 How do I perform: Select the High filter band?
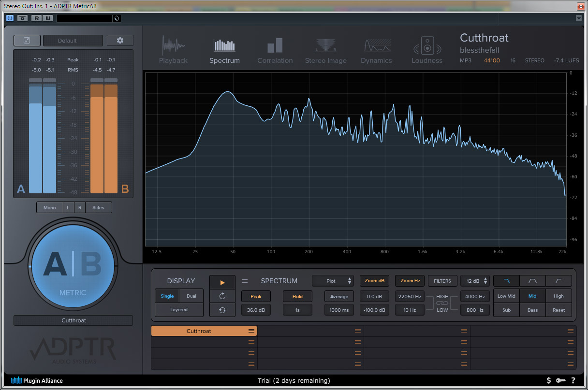pyautogui.click(x=559, y=296)
